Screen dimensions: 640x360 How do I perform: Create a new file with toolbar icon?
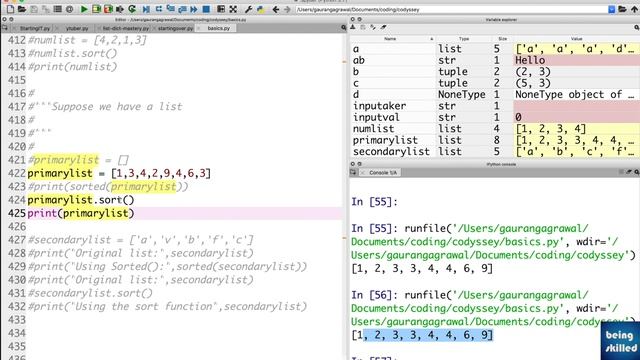(x=10, y=9)
